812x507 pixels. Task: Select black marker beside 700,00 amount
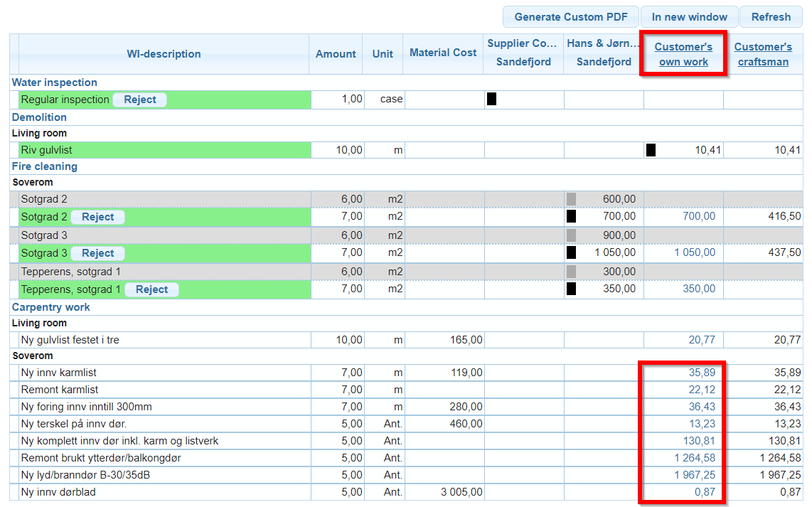click(571, 216)
